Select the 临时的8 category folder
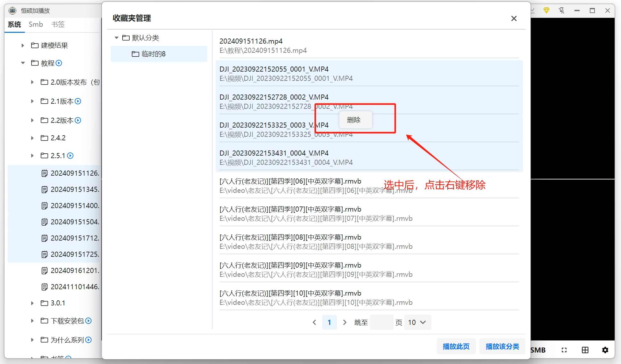 coord(153,54)
